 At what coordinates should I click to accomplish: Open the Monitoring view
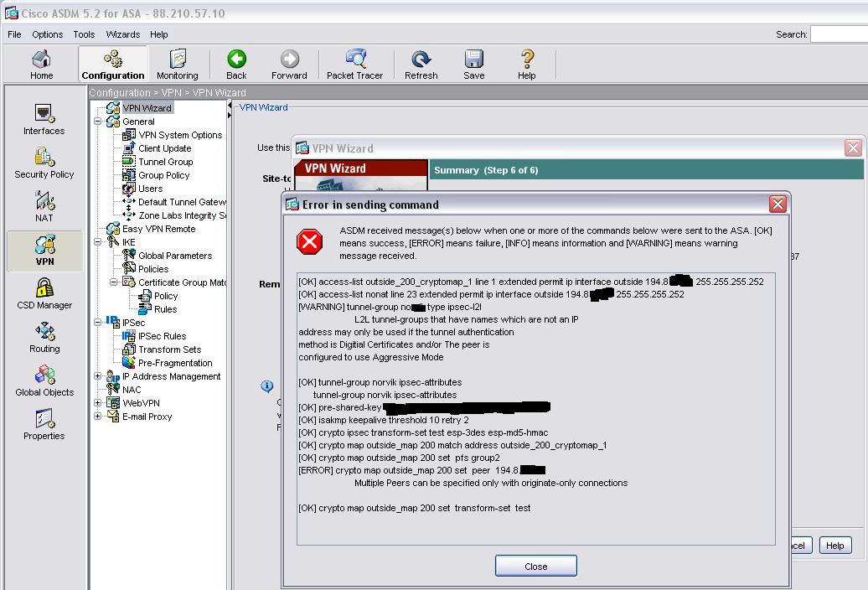[x=177, y=65]
